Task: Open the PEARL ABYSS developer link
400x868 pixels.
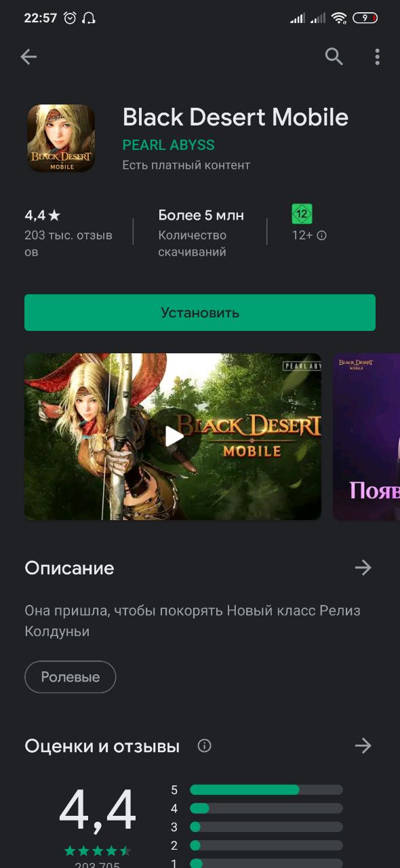Action: (168, 145)
